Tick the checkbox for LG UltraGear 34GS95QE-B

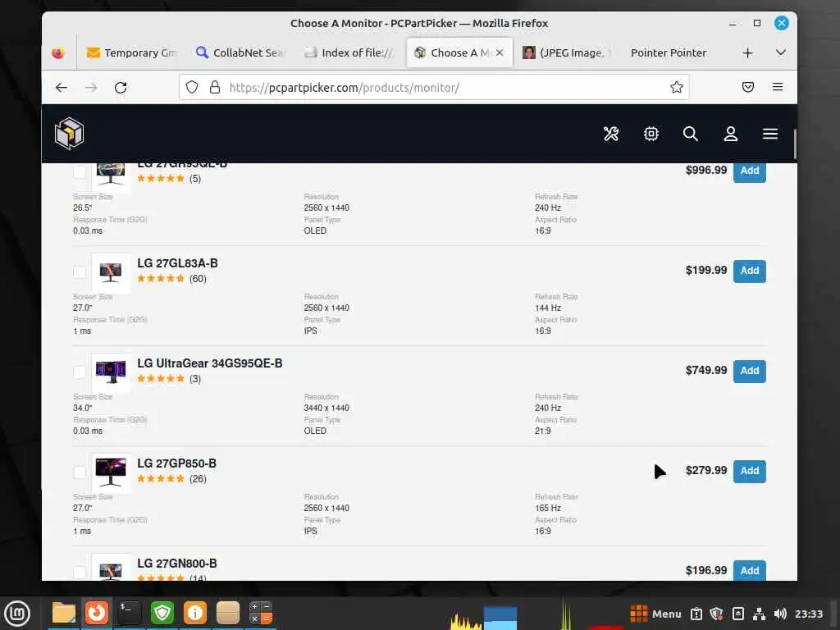pyautogui.click(x=80, y=372)
